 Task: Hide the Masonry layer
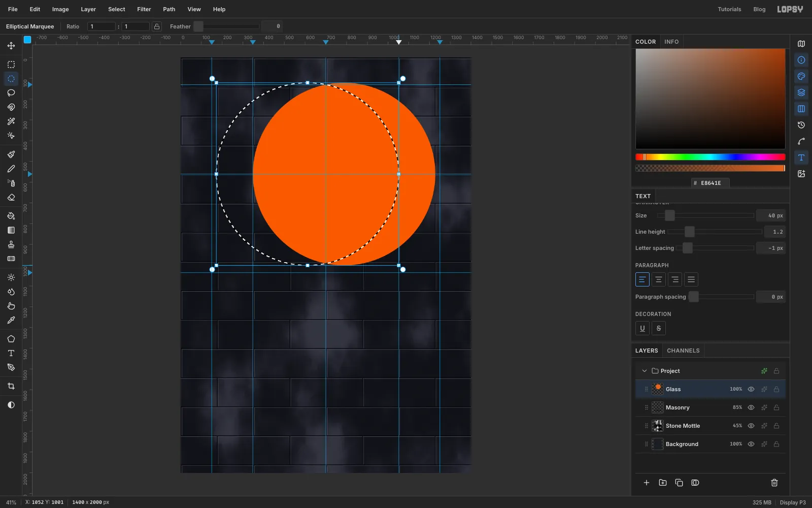751,407
